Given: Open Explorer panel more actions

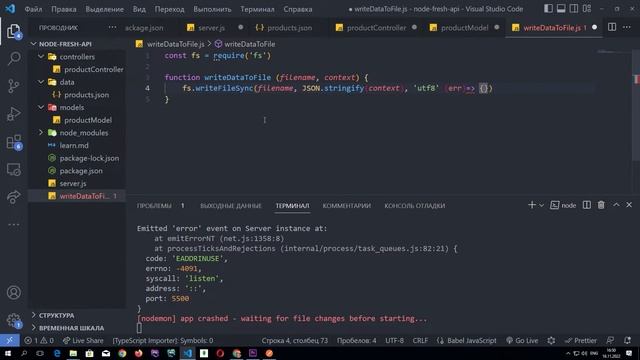Looking at the screenshot, I should tap(112, 27).
